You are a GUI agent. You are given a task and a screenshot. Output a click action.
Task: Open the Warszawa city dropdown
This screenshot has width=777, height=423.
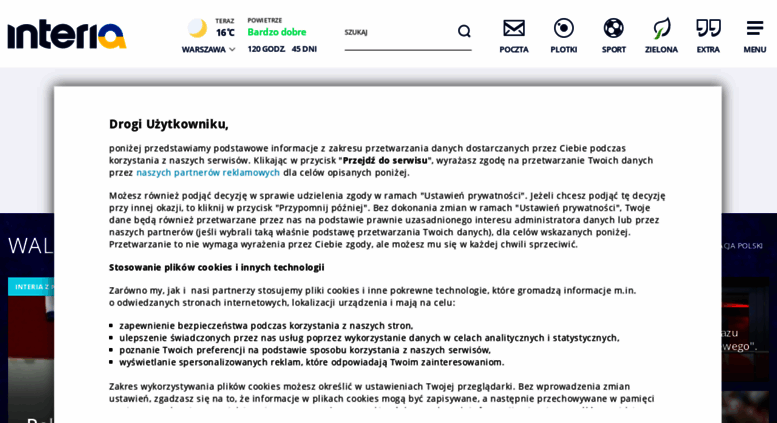point(208,50)
